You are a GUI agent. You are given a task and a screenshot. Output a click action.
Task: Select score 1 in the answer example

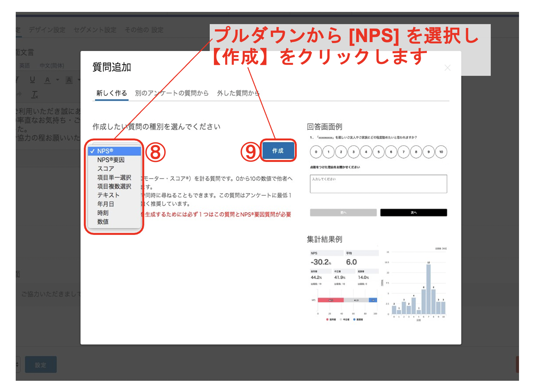click(329, 152)
